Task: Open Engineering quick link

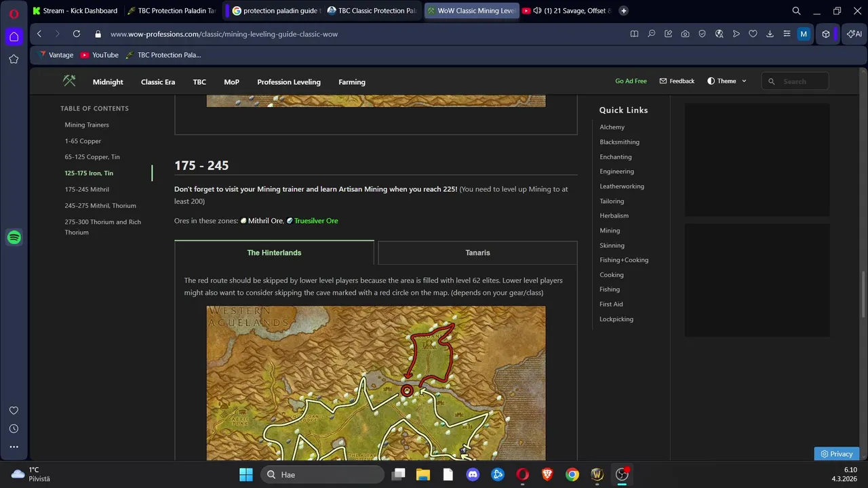Action: click(x=616, y=171)
